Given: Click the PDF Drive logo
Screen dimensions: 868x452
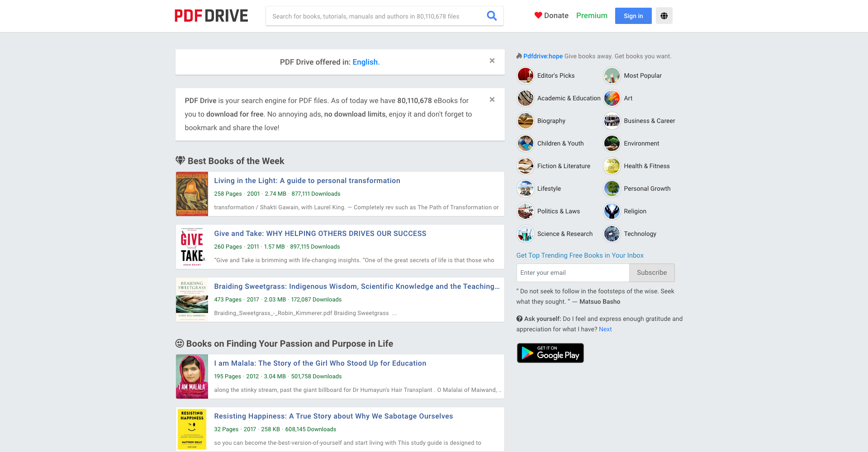Looking at the screenshot, I should [x=211, y=16].
